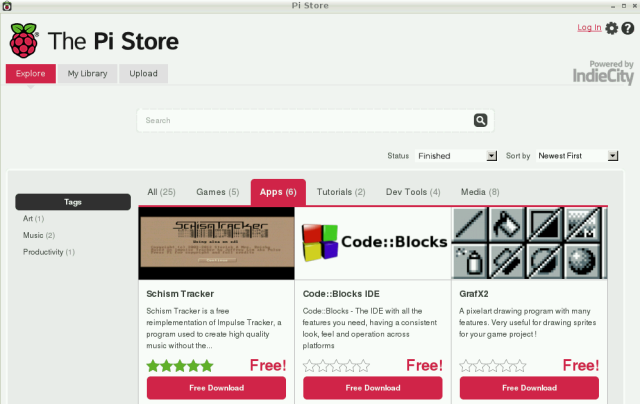Filter by the Music (2) tag
The width and height of the screenshot is (640, 404).
(39, 235)
